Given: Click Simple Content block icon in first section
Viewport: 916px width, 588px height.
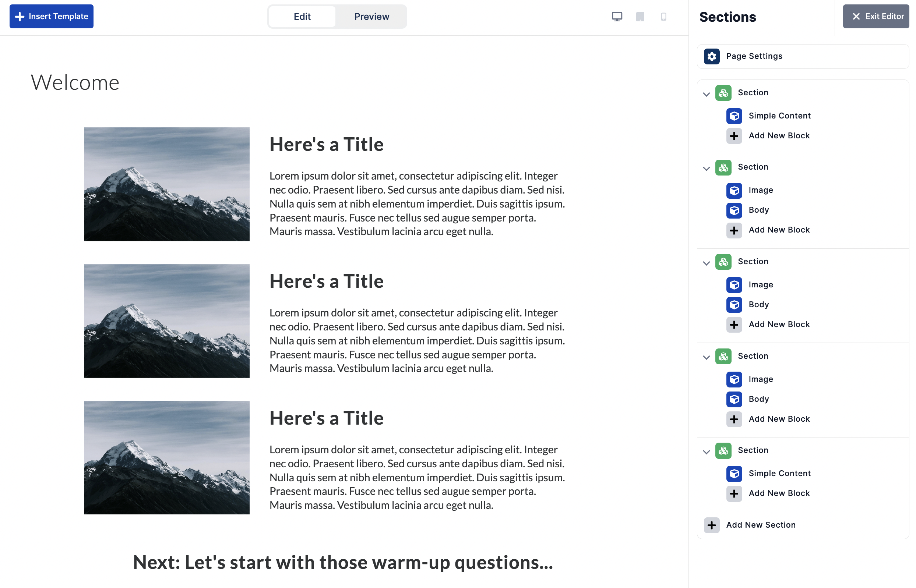Looking at the screenshot, I should click(x=734, y=116).
